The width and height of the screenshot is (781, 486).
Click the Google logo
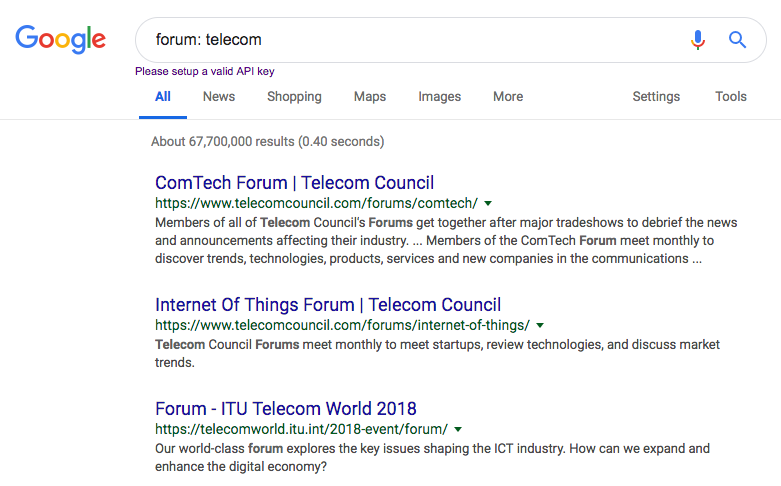pyautogui.click(x=61, y=39)
